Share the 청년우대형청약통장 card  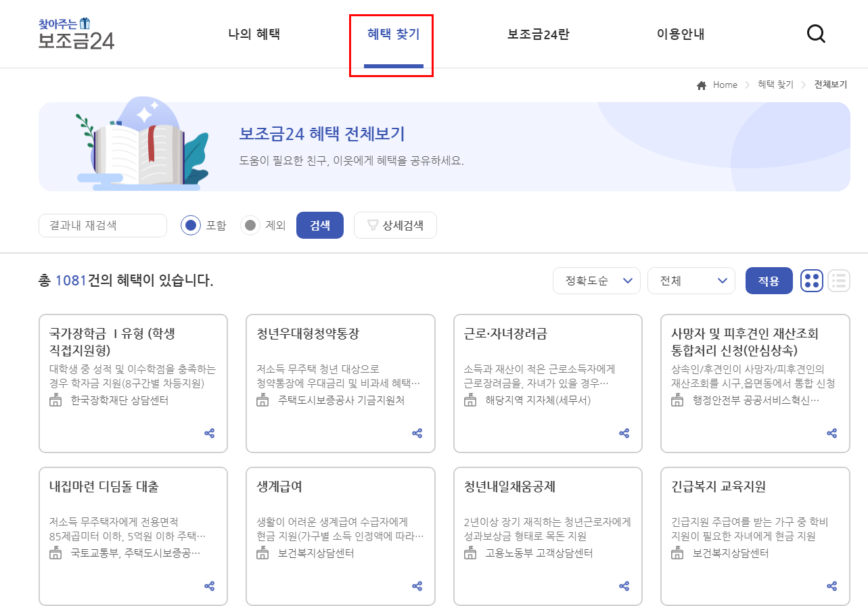click(417, 434)
